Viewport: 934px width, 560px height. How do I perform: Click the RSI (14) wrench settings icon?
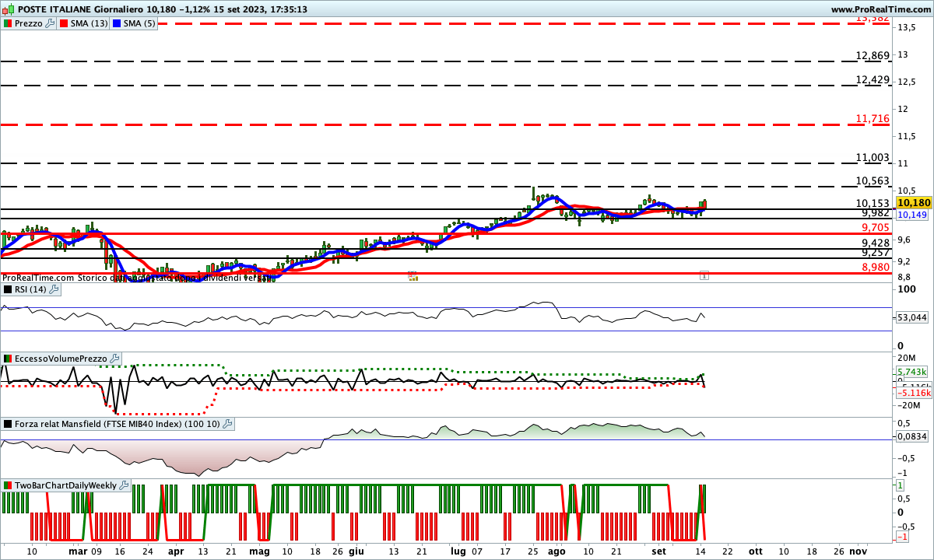(54, 289)
